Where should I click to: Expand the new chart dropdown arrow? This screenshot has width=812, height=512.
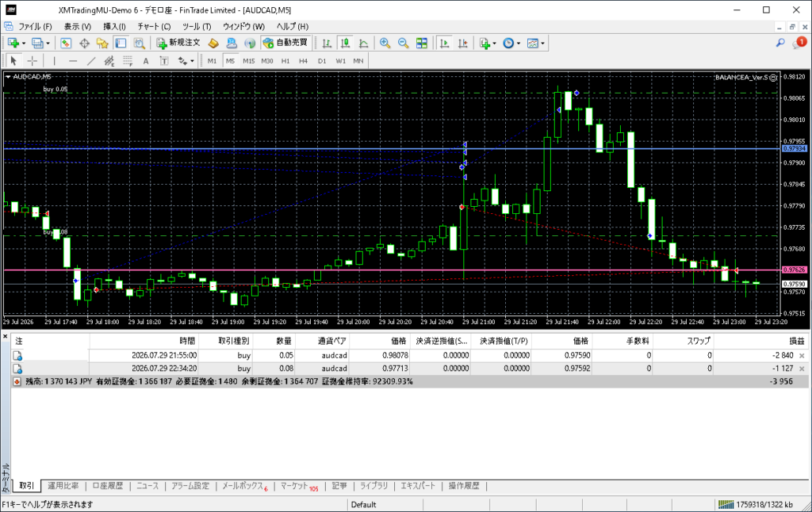coord(23,44)
